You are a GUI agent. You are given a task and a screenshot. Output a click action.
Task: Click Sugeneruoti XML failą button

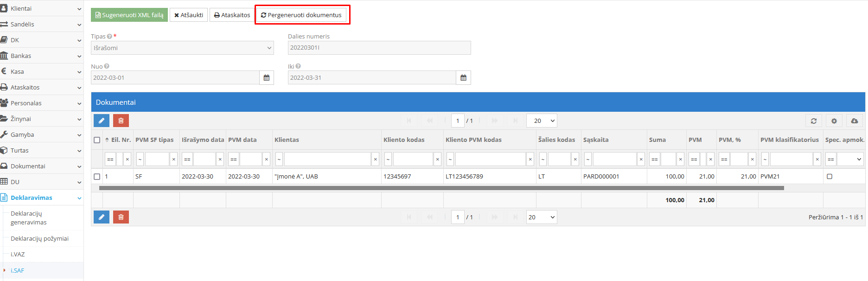pos(129,15)
